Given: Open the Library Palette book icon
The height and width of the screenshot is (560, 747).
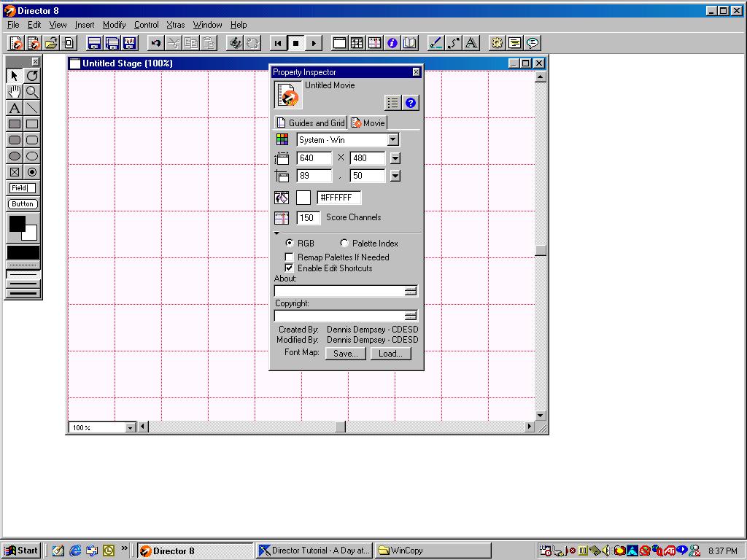Looking at the screenshot, I should click(410, 43).
